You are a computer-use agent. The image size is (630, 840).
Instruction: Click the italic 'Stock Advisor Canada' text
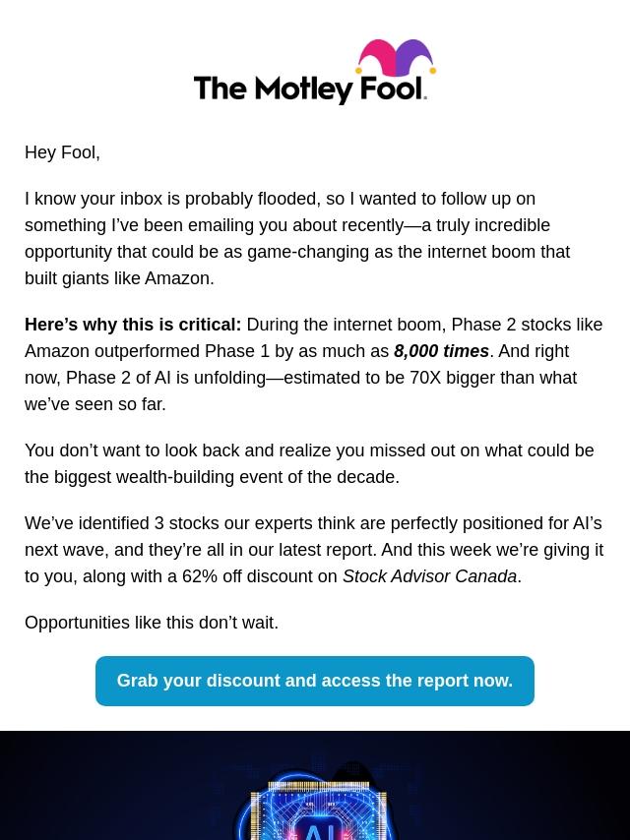(429, 576)
